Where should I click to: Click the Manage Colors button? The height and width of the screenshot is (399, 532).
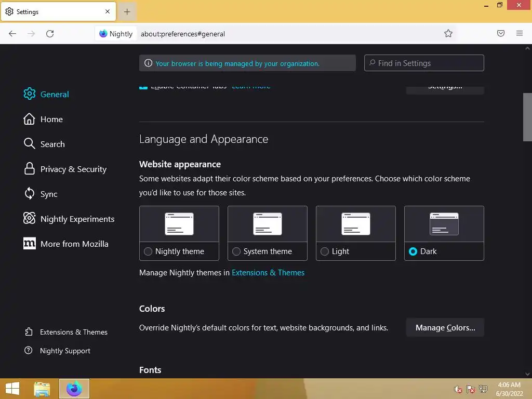tap(445, 327)
